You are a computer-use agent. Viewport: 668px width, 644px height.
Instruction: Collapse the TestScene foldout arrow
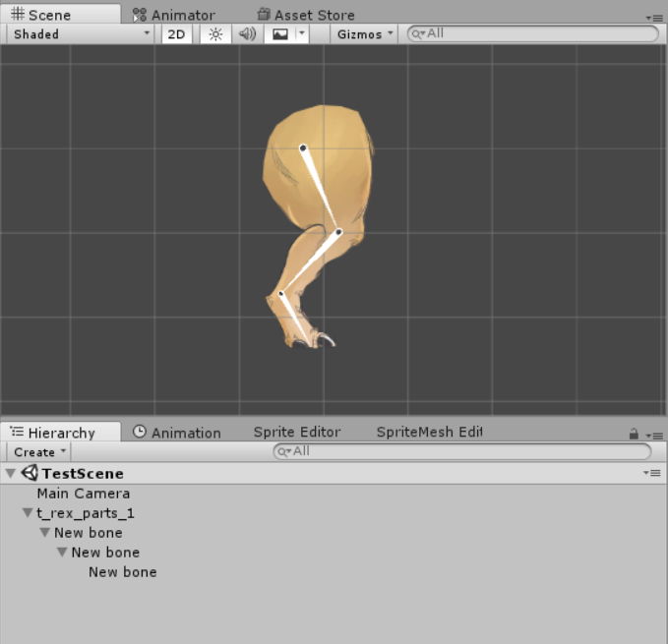pyautogui.click(x=11, y=473)
